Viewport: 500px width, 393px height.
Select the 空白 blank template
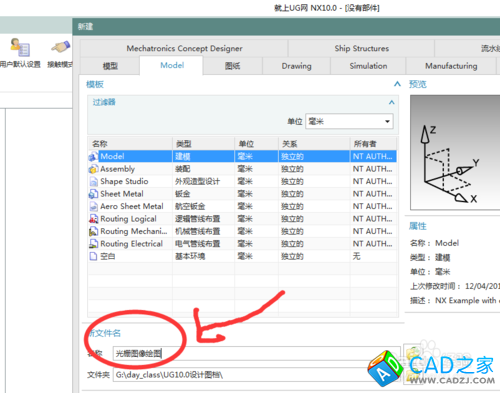(243, 256)
